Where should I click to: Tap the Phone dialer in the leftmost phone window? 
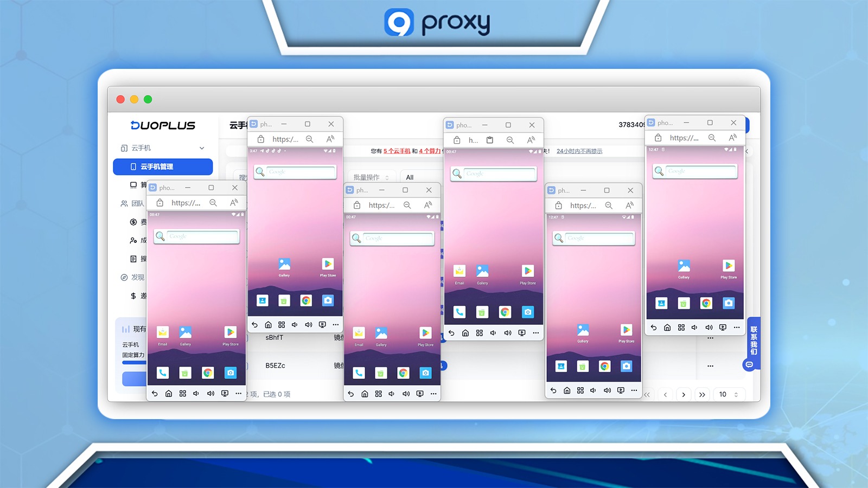pos(163,373)
